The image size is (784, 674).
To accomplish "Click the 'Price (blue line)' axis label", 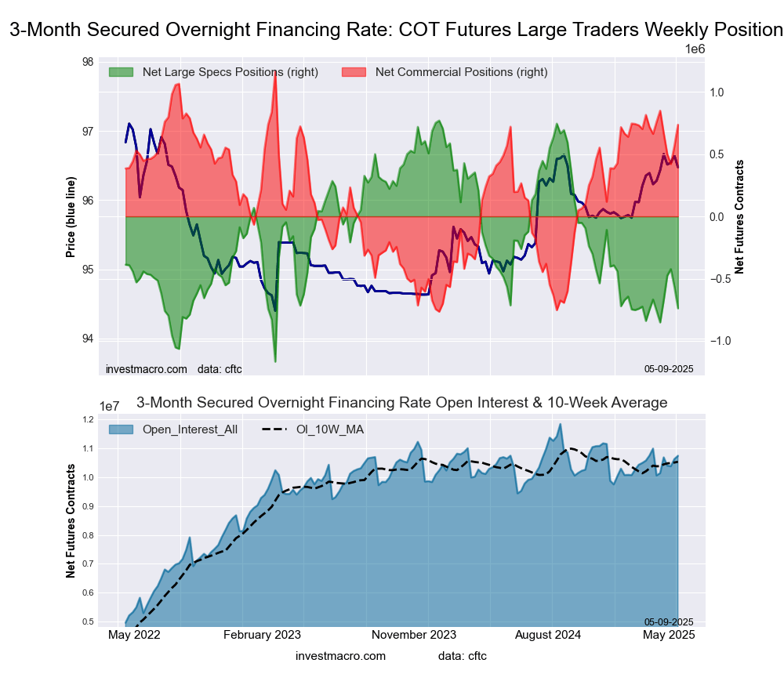I will pos(71,217).
